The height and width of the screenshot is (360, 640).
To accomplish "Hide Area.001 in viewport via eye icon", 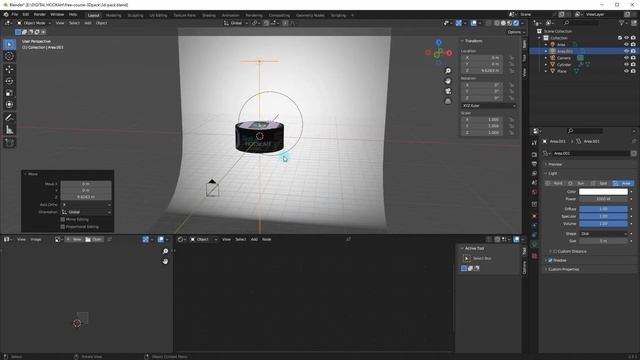I will coord(626,51).
